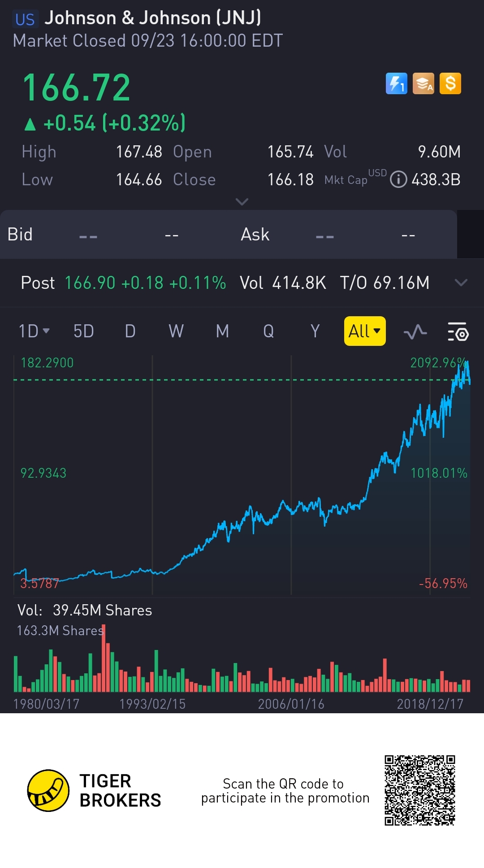The image size is (484, 868).
Task: Tap the yellow dollar sign icon
Action: coord(450,83)
